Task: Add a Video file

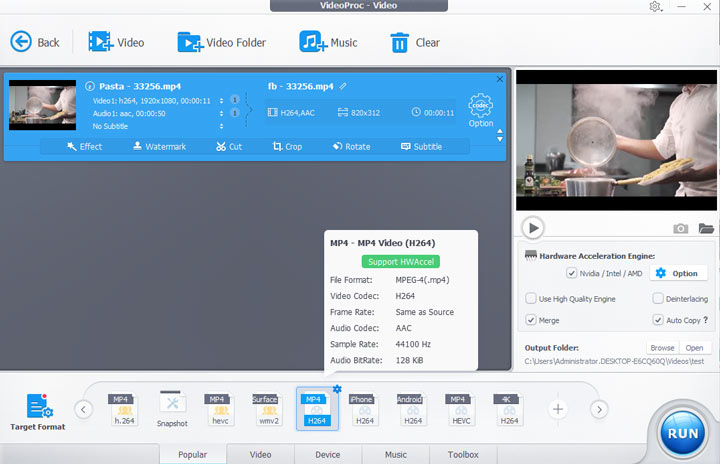Action: (116, 42)
